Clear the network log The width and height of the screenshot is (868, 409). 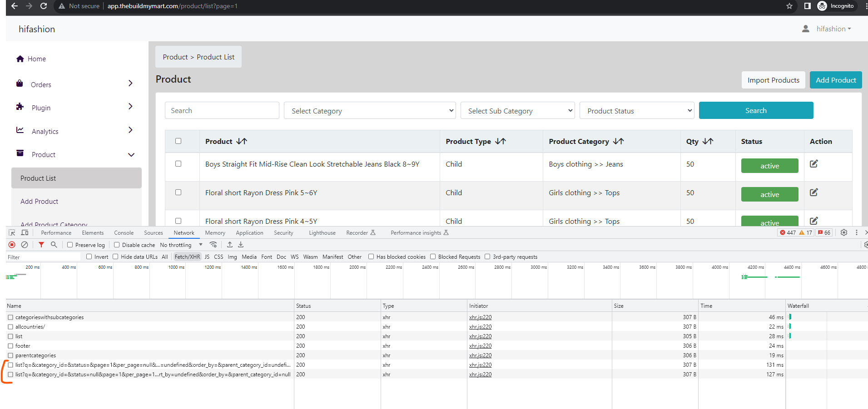click(x=25, y=245)
